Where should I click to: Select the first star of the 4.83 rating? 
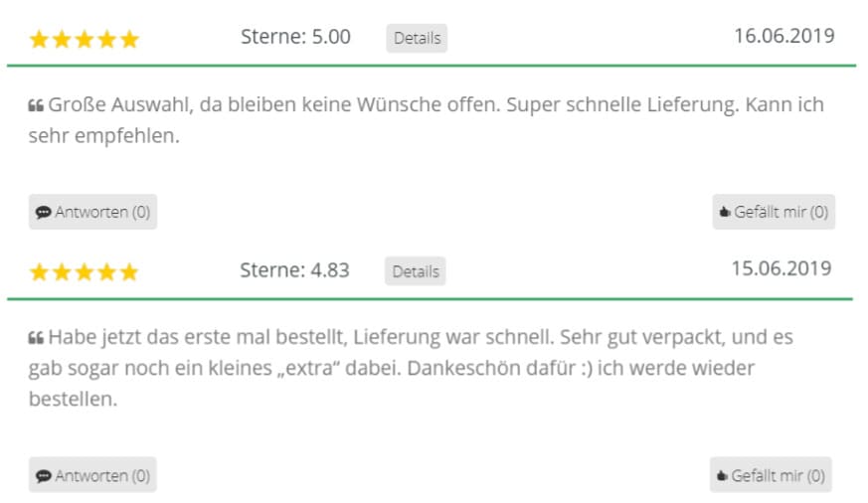pyautogui.click(x=40, y=272)
